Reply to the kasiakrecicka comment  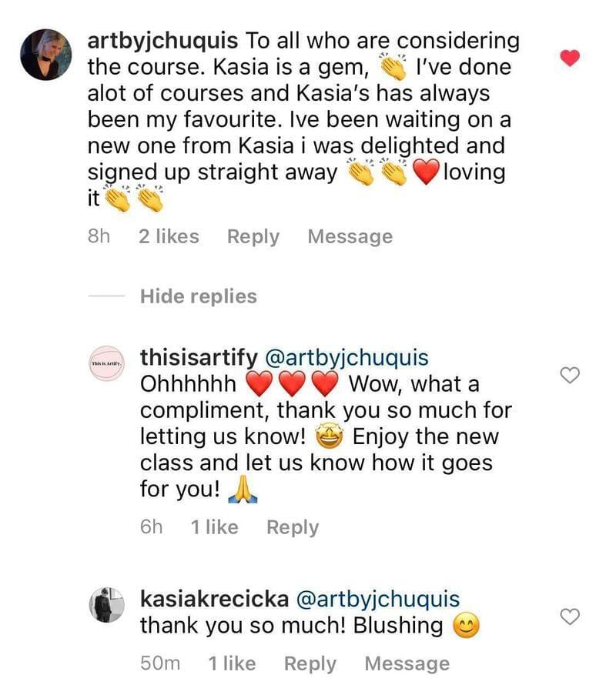coord(310,663)
